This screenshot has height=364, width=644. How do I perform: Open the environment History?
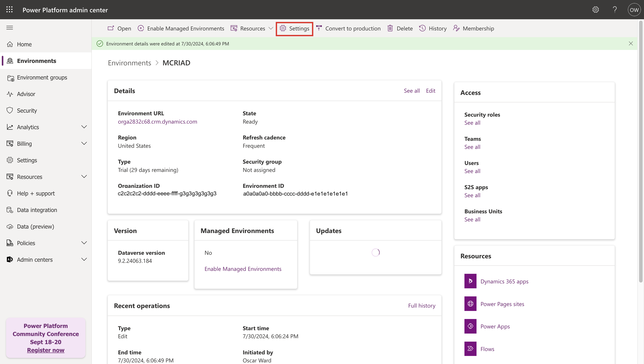pyautogui.click(x=433, y=28)
